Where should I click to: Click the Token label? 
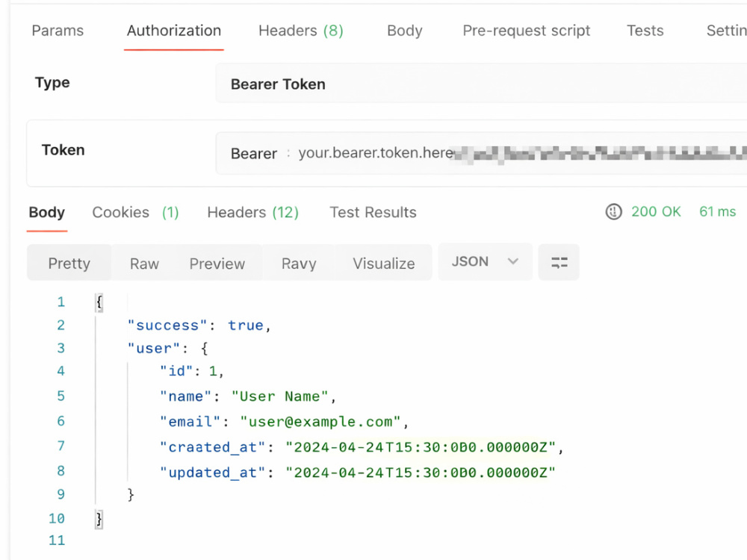[x=63, y=150]
